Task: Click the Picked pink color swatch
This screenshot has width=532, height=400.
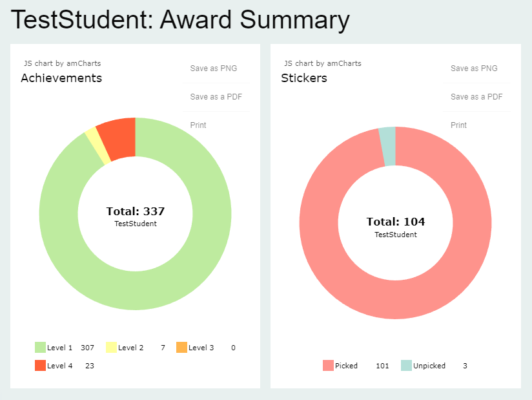Action: click(x=328, y=366)
